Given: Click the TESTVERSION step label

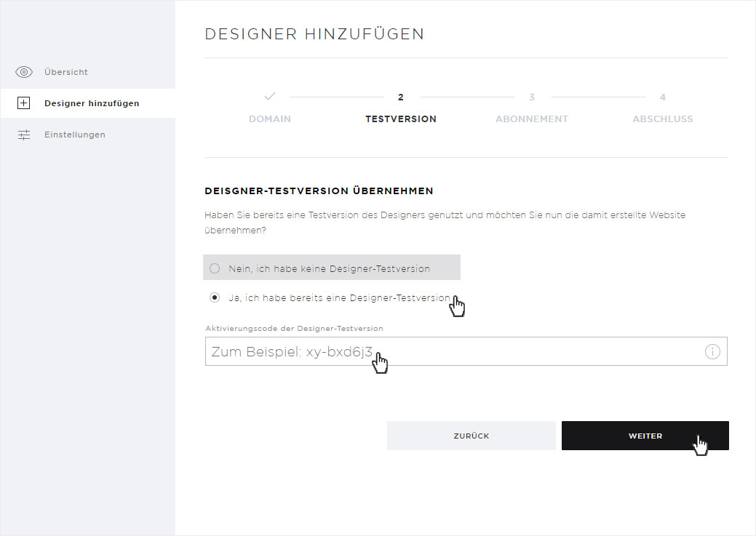Looking at the screenshot, I should 401,119.
